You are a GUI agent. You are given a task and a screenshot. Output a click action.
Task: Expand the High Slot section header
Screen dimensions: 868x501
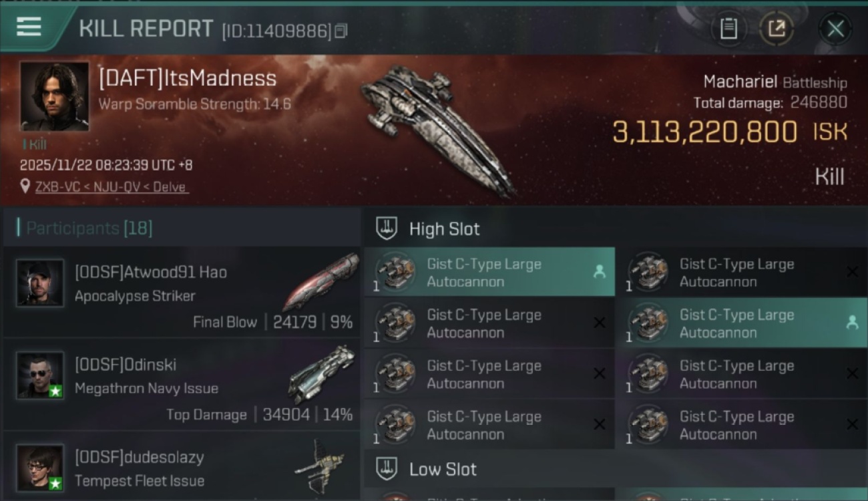[x=615, y=228]
